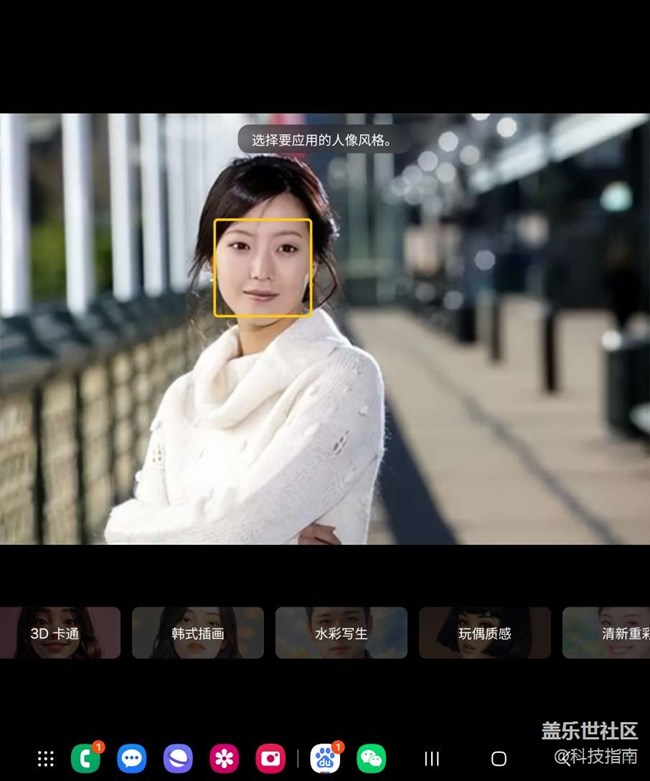Tap the Home navigation button
Viewport: 650px width, 781px height.
(x=498, y=759)
